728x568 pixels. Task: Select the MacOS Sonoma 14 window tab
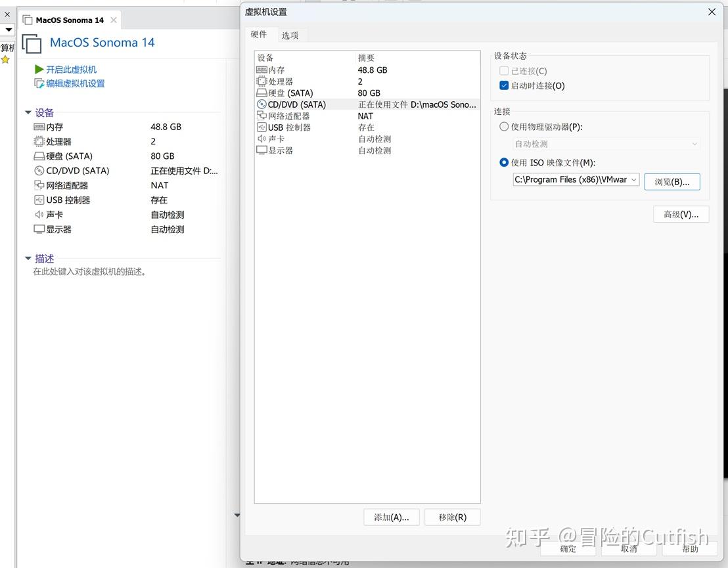point(70,20)
